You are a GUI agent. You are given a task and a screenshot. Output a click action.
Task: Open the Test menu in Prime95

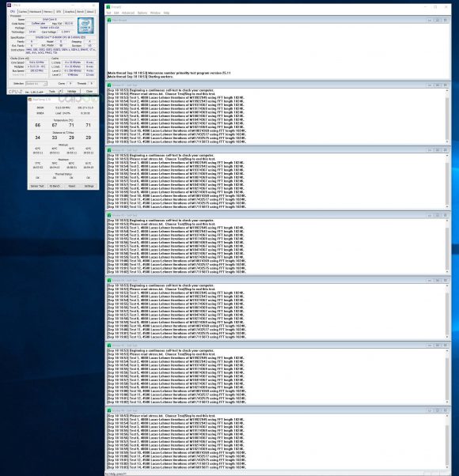[108, 13]
